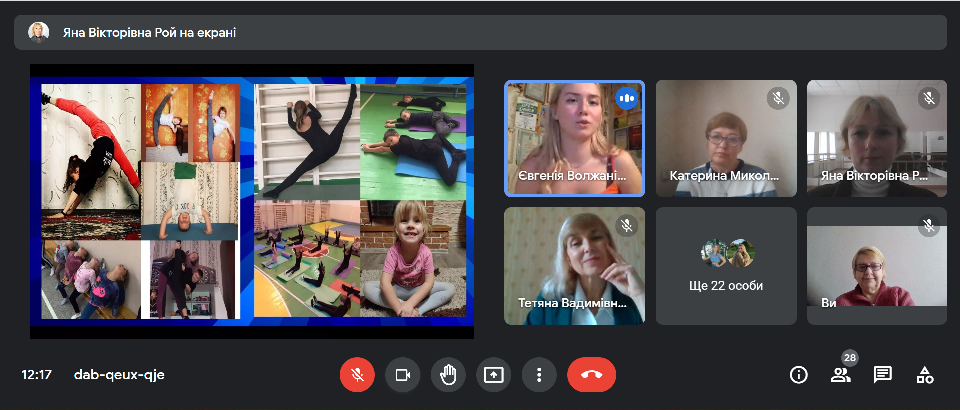Click the shared presentation collage screen
960x410 pixels.
tap(252, 201)
